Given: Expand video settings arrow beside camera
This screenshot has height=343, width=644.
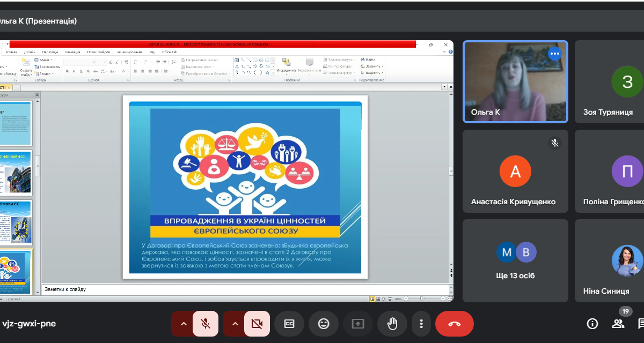Looking at the screenshot, I should [x=235, y=324].
